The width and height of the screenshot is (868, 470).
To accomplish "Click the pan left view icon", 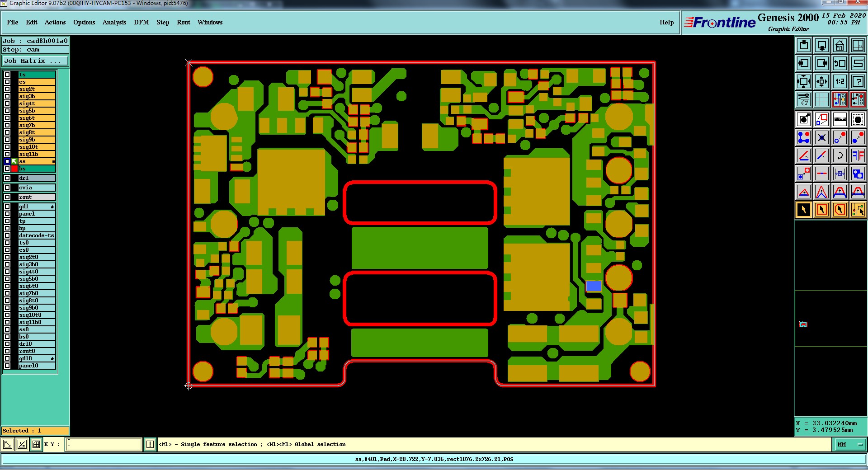I will click(x=804, y=63).
